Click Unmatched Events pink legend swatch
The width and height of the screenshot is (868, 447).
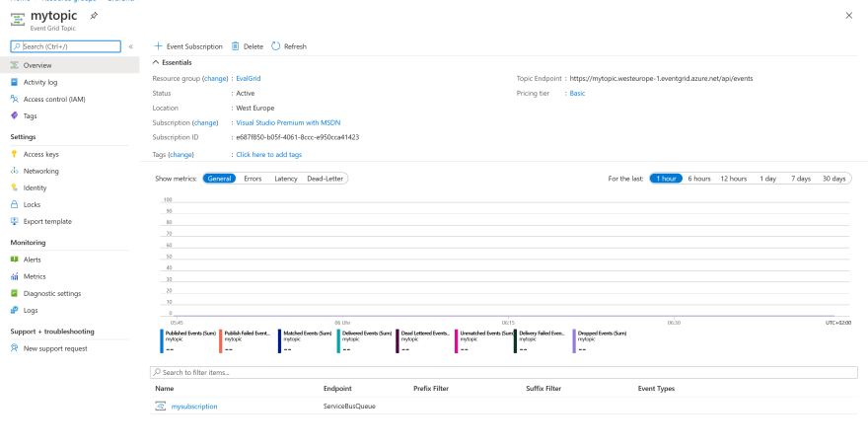(456, 341)
